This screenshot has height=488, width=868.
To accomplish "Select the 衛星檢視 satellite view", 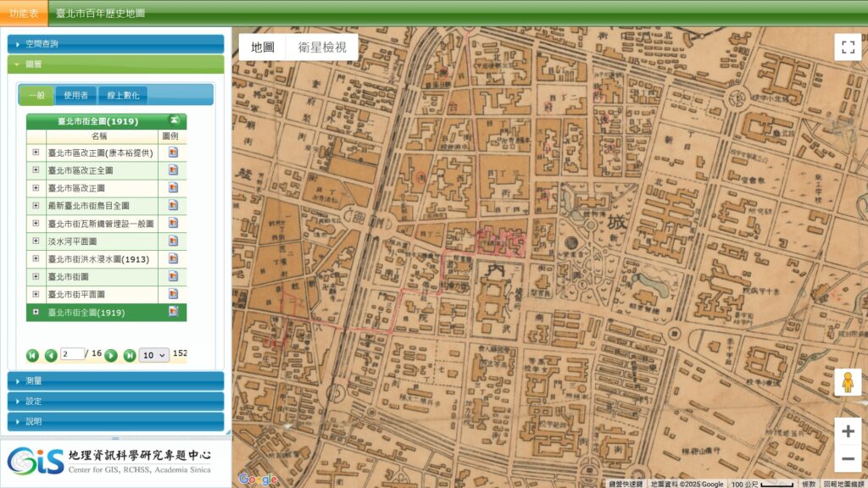I will point(322,47).
